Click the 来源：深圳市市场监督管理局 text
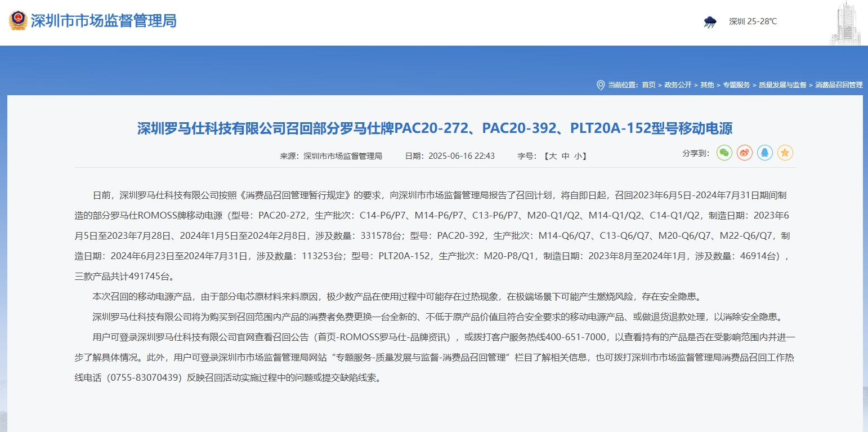This screenshot has height=432, width=868. pyautogui.click(x=331, y=156)
